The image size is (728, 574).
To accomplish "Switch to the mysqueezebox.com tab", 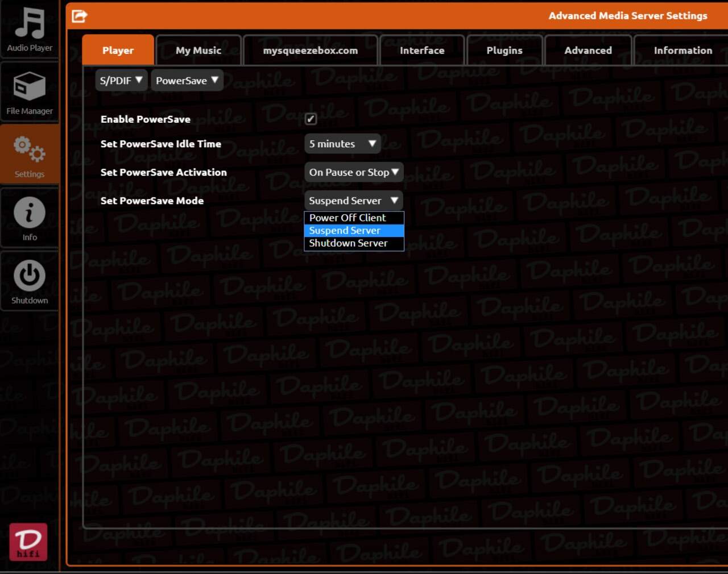I will pyautogui.click(x=311, y=50).
